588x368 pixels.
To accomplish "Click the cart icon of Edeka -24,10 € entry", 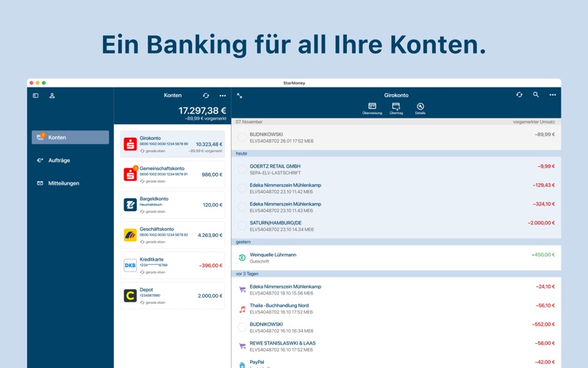I will pos(243,289).
